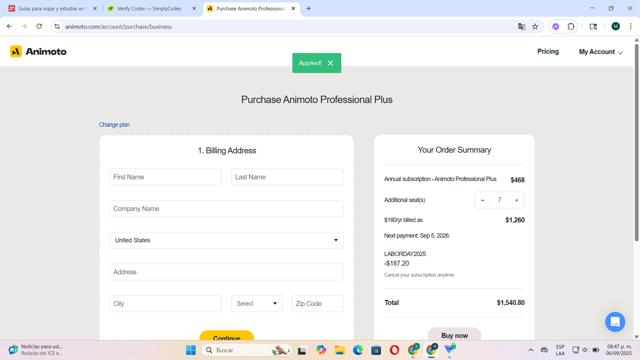Click the Next payment Sep 5, 2026 text

(417, 236)
